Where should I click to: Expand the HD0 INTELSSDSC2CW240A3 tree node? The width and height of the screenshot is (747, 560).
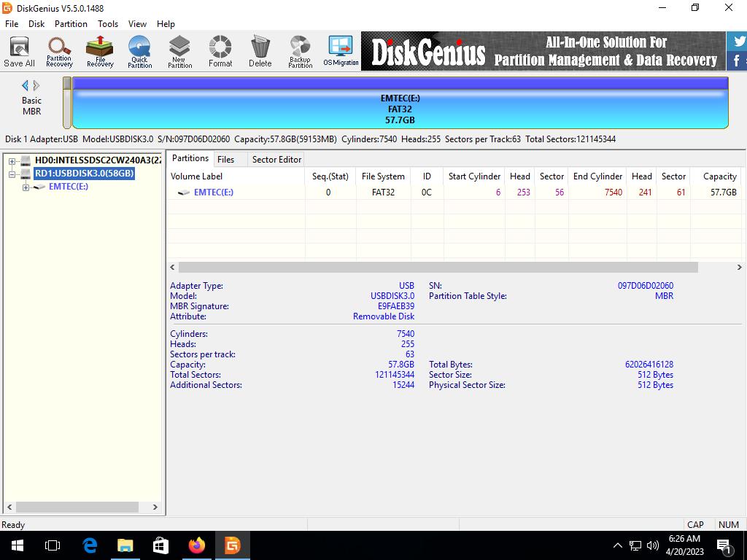(12, 161)
